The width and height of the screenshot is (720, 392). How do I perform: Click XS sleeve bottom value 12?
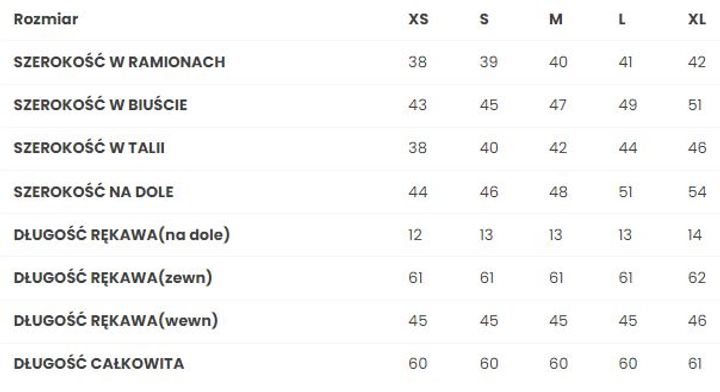coord(415,235)
